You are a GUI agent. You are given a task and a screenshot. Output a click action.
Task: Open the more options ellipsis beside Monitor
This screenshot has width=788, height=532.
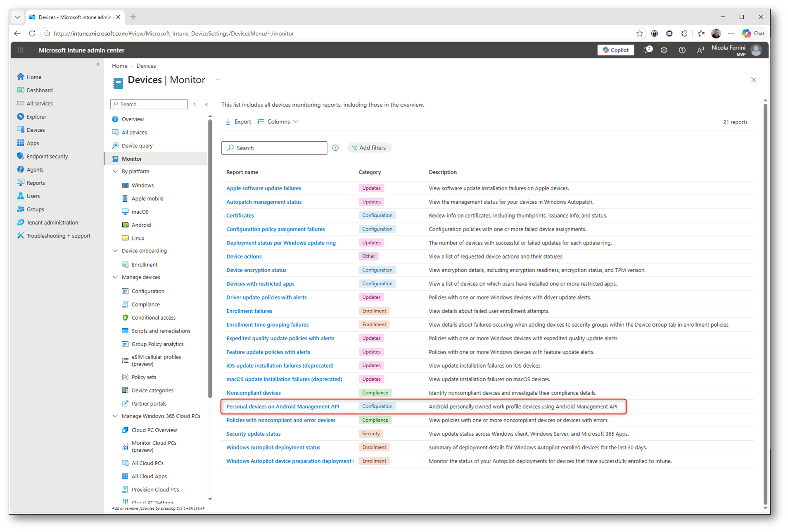pyautogui.click(x=218, y=80)
